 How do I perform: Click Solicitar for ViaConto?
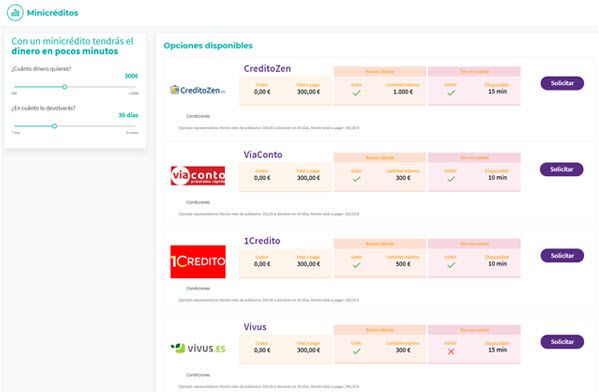tap(562, 169)
